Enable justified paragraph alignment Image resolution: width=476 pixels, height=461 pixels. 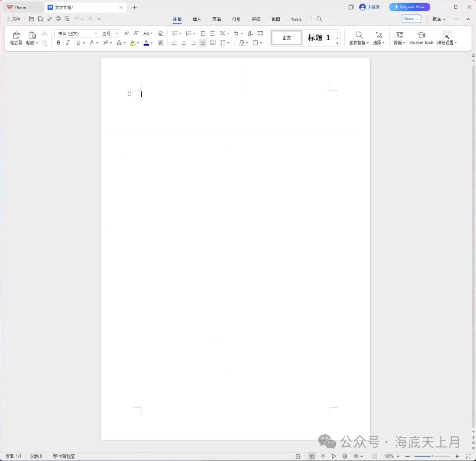tap(203, 43)
